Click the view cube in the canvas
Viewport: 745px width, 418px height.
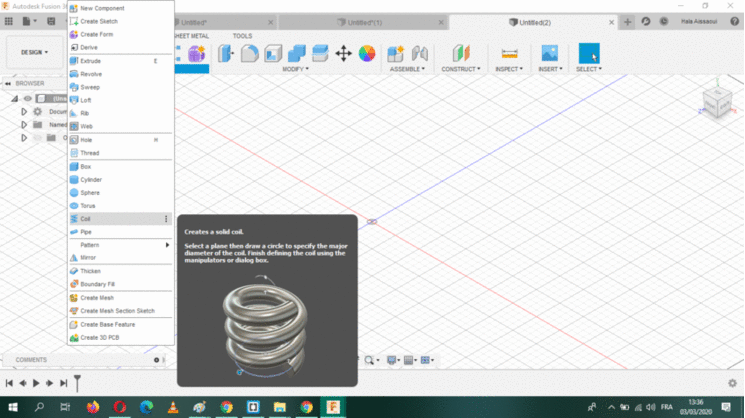(x=717, y=103)
